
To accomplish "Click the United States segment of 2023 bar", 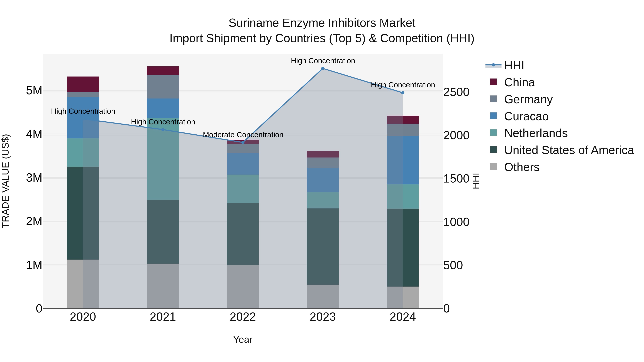I will point(323,247).
